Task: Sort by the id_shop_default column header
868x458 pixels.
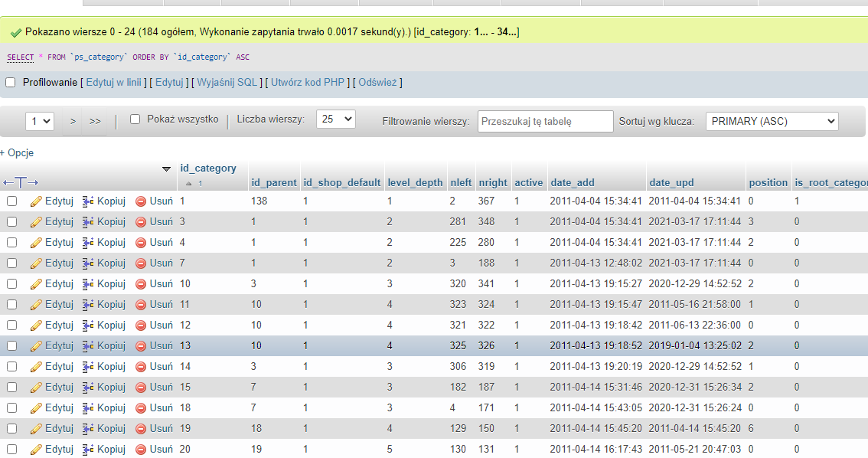Action: [x=342, y=183]
